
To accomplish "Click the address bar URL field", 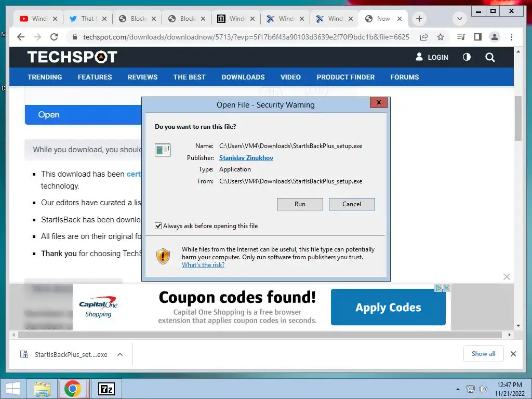I will point(246,37).
